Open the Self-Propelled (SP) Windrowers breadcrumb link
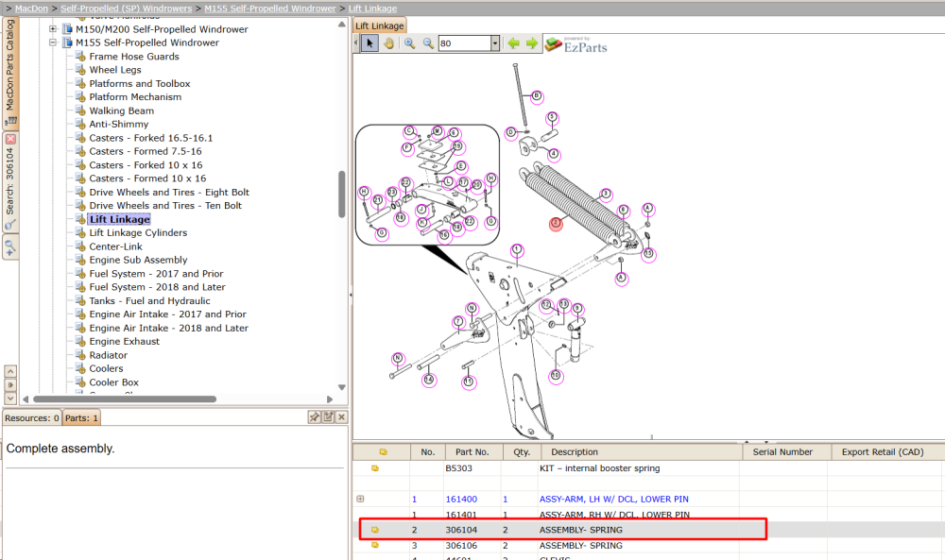945x560 pixels. [126, 8]
